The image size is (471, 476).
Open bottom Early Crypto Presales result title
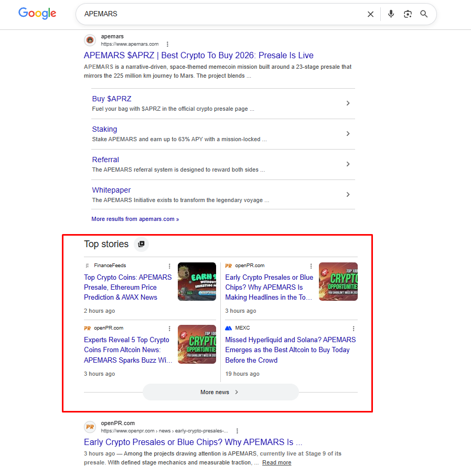tap(193, 442)
